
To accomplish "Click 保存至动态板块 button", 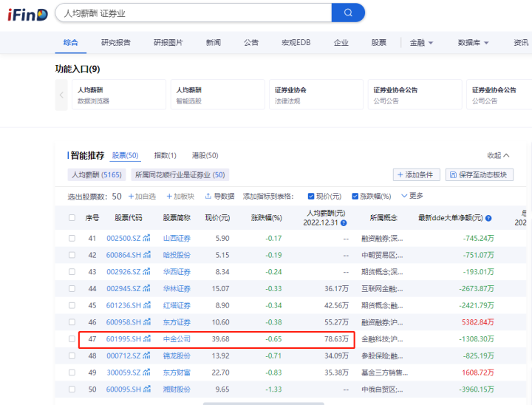I will [480, 175].
